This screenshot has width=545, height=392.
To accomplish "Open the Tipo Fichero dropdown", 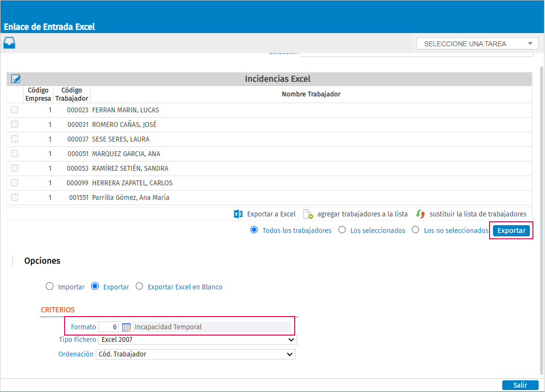I will coord(197,340).
